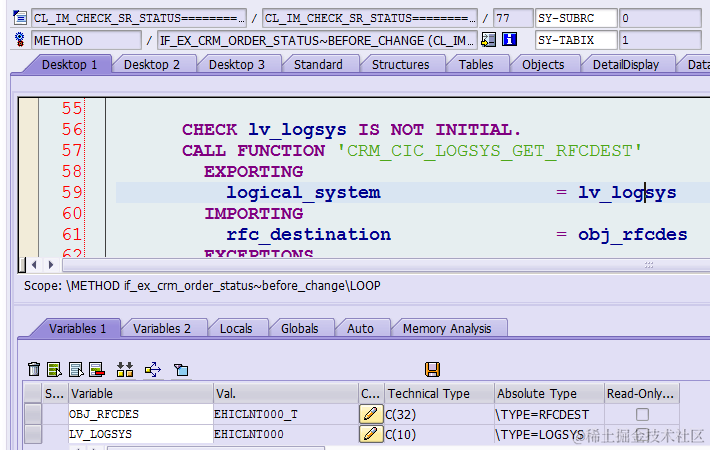Click the obj_rfcdes variable in code line 61
This screenshot has width=710, height=450.
coord(633,235)
